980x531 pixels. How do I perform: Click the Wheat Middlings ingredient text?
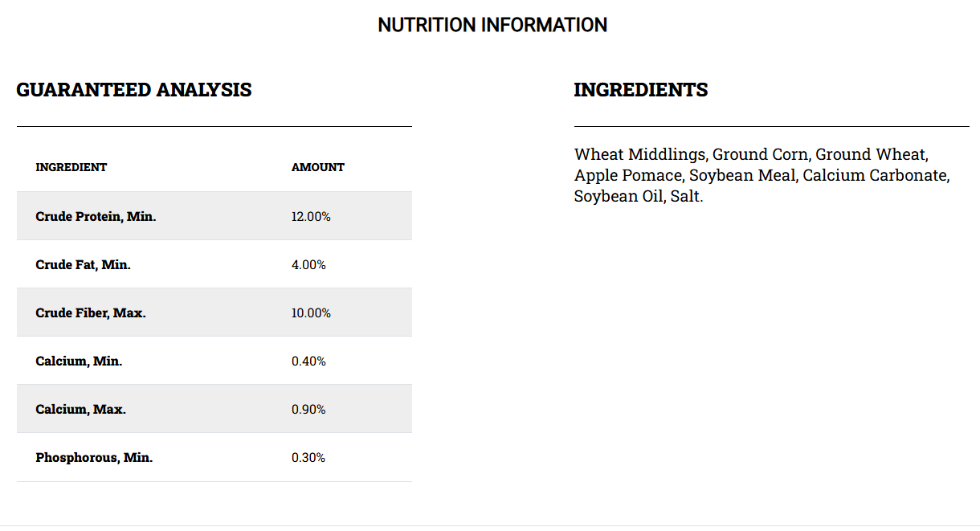pos(640,154)
